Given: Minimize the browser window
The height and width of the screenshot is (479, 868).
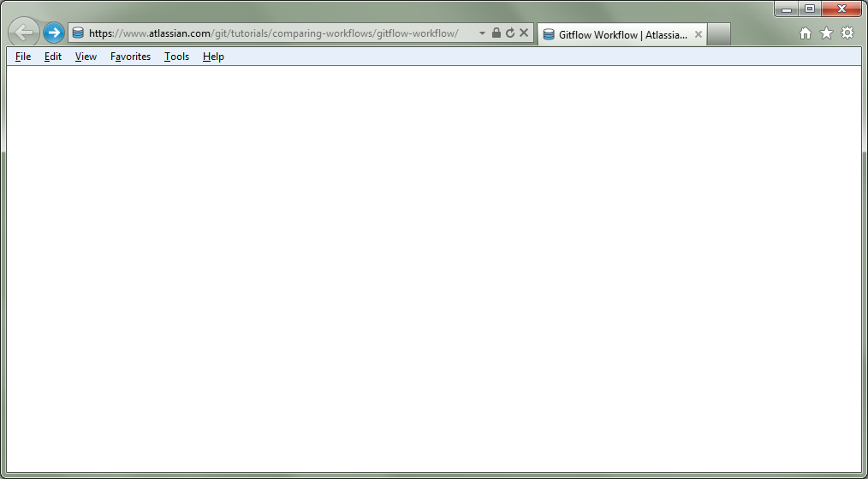Looking at the screenshot, I should pyautogui.click(x=787, y=9).
